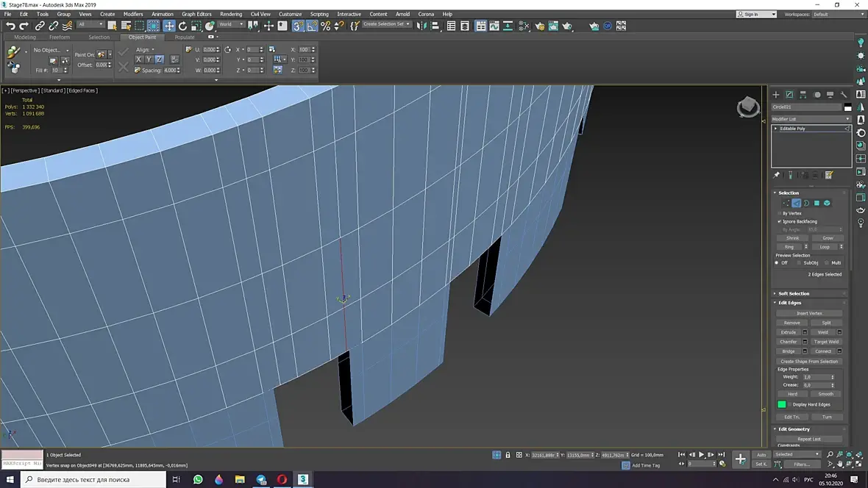Open the Modifier List dropdown

click(811, 118)
